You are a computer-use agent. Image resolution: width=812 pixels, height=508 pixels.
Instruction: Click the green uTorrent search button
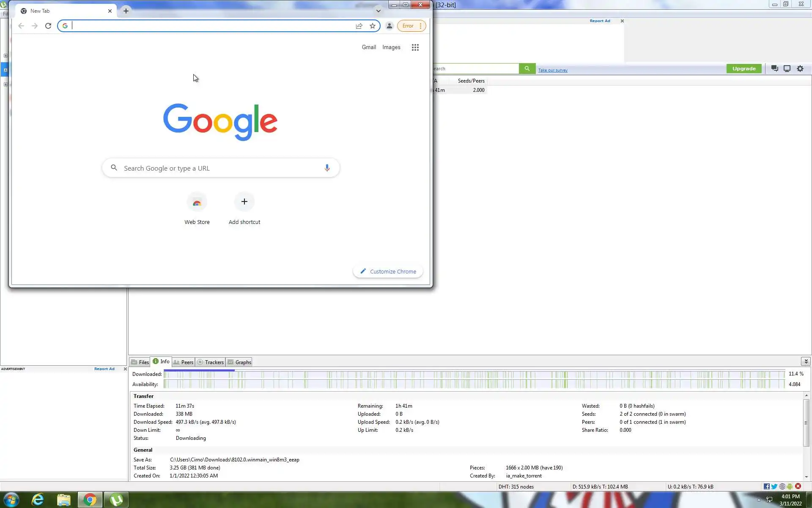pyautogui.click(x=527, y=69)
